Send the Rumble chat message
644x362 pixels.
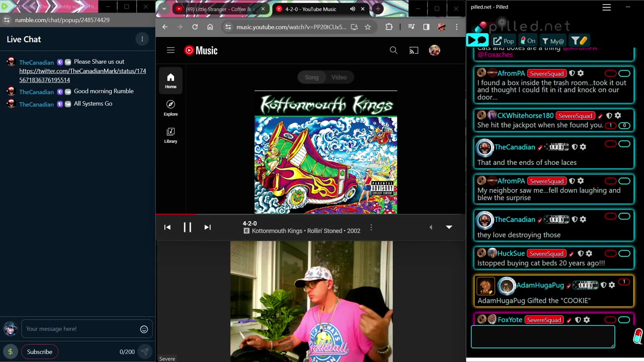click(x=144, y=352)
